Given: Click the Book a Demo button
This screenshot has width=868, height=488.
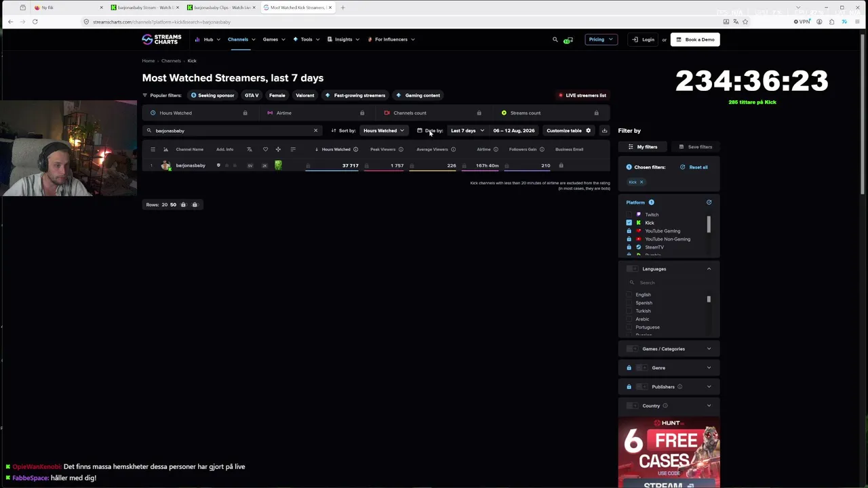Looking at the screenshot, I should (696, 39).
